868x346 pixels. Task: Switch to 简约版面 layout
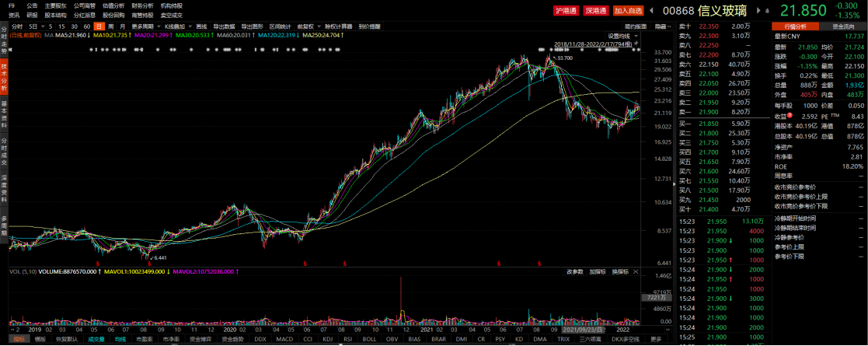click(x=636, y=26)
